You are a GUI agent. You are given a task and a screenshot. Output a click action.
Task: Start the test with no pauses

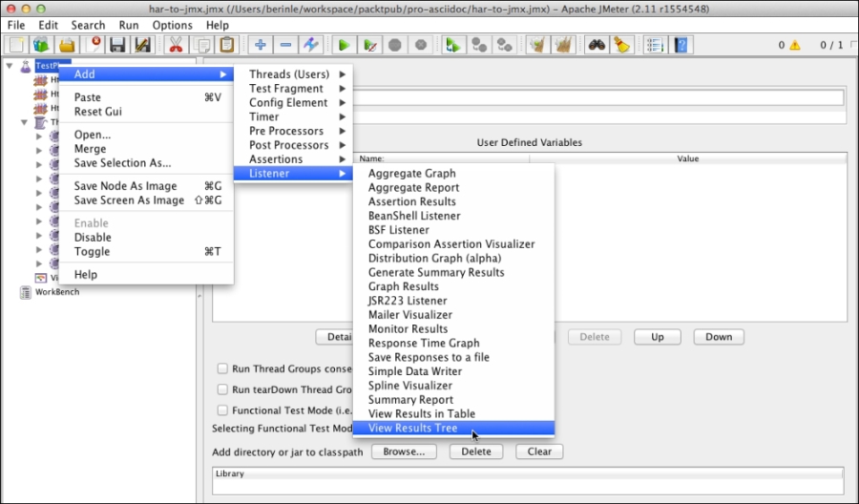369,45
